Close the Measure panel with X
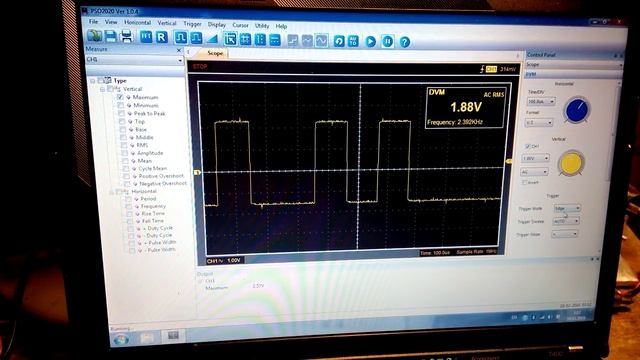The height and width of the screenshot is (360, 640). pos(178,50)
